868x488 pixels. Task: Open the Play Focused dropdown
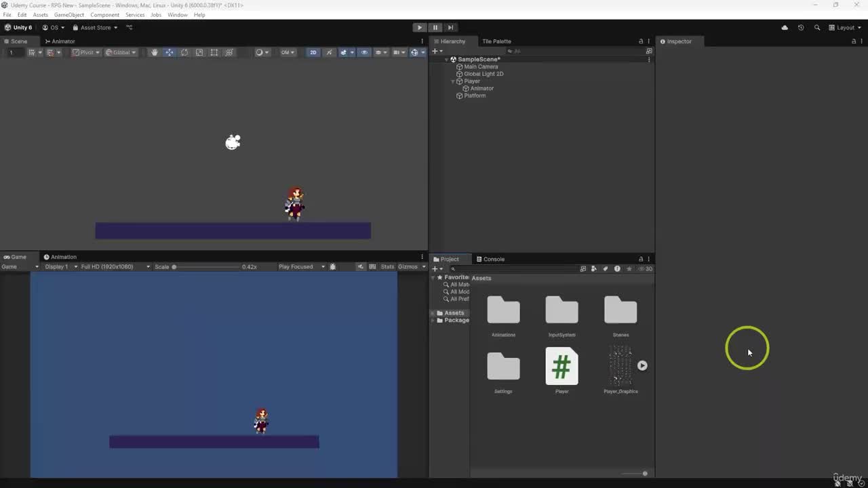pyautogui.click(x=302, y=267)
